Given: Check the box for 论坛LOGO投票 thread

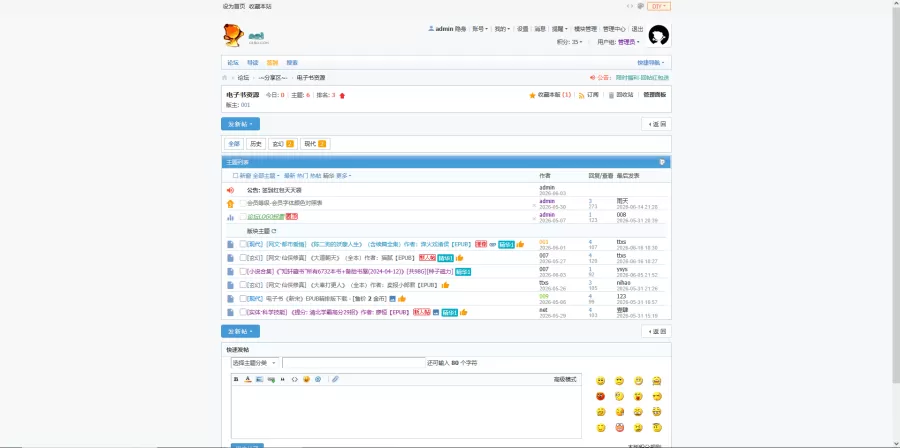Looking at the screenshot, I should [x=243, y=217].
